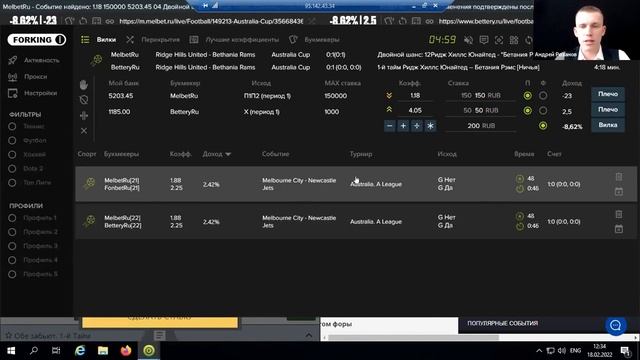This screenshot has height=360, width=640.
Task: Open the Вилки tab
Action: point(106,40)
